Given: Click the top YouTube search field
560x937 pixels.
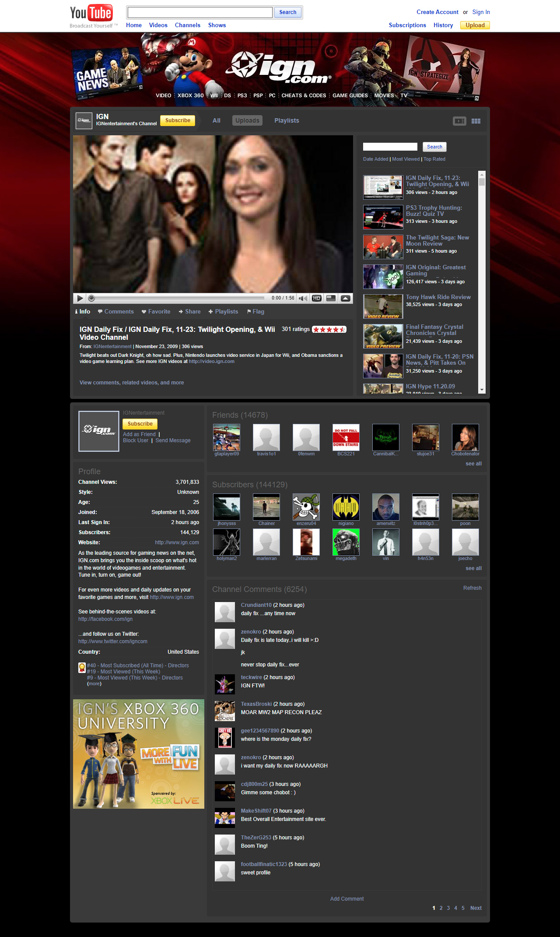Looking at the screenshot, I should click(x=200, y=12).
